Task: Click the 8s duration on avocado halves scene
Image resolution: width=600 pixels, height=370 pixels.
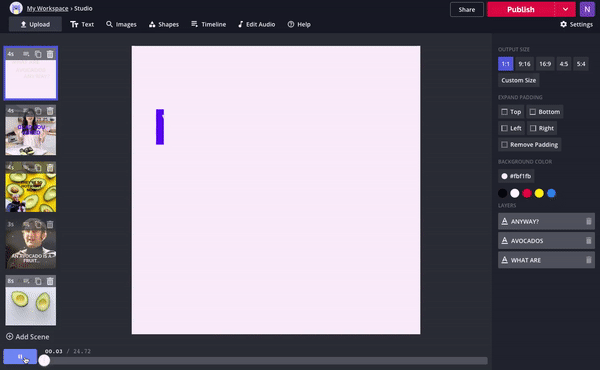Action: tap(10, 281)
